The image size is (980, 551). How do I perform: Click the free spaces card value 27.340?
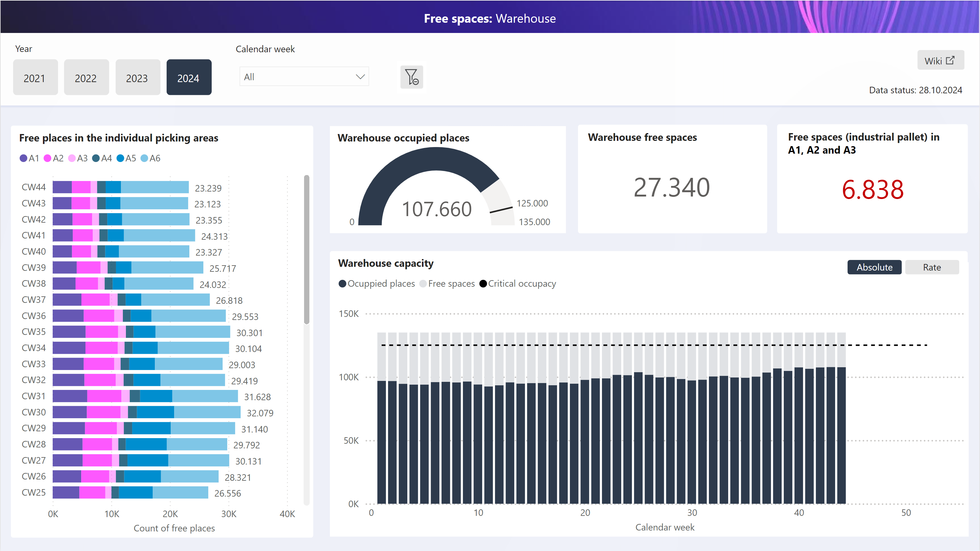pos(672,188)
